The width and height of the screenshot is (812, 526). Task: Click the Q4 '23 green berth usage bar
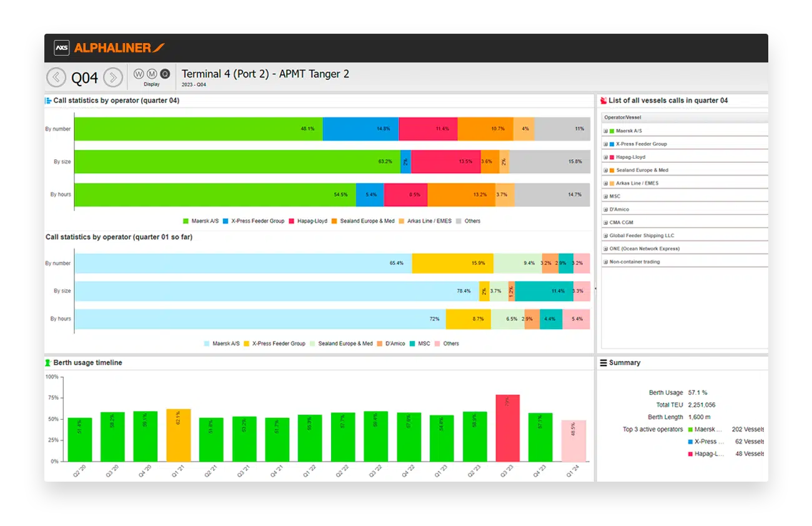[540, 437]
